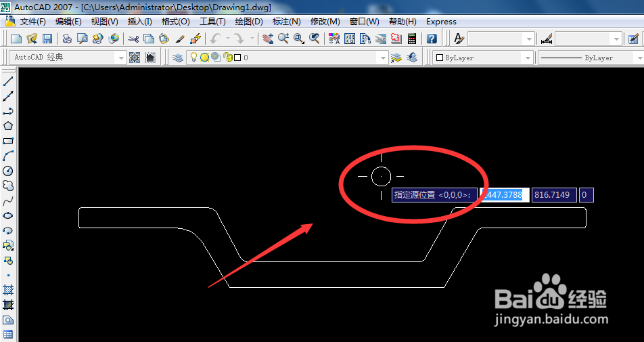Image resolution: width=644 pixels, height=342 pixels.
Task: Open Layer Properties Manager icon
Action: (177, 58)
